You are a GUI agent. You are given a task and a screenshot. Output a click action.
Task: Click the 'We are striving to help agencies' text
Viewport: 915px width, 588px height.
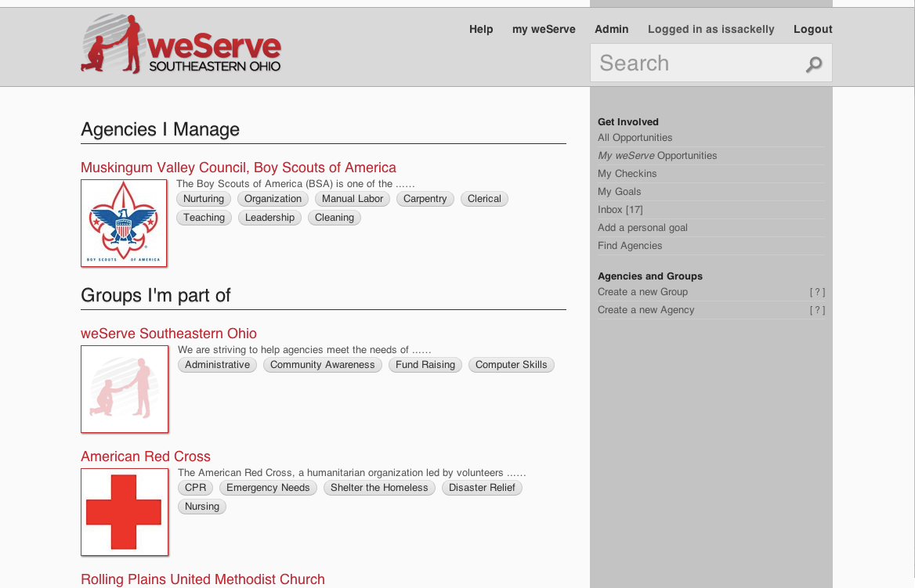(x=305, y=350)
